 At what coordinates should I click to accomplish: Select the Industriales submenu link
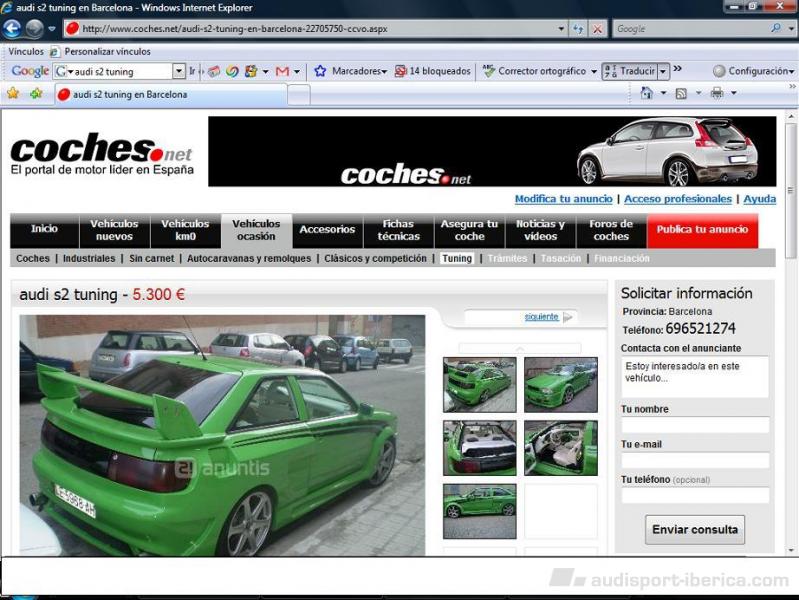point(89,258)
